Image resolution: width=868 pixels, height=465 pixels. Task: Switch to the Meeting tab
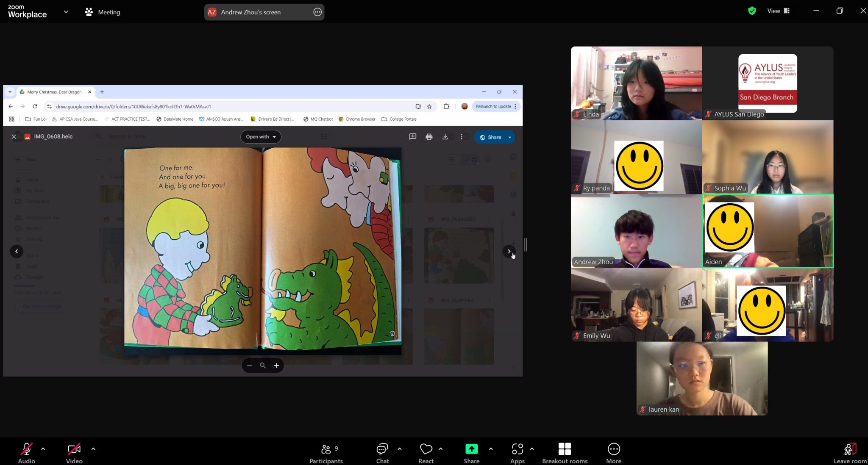[103, 12]
